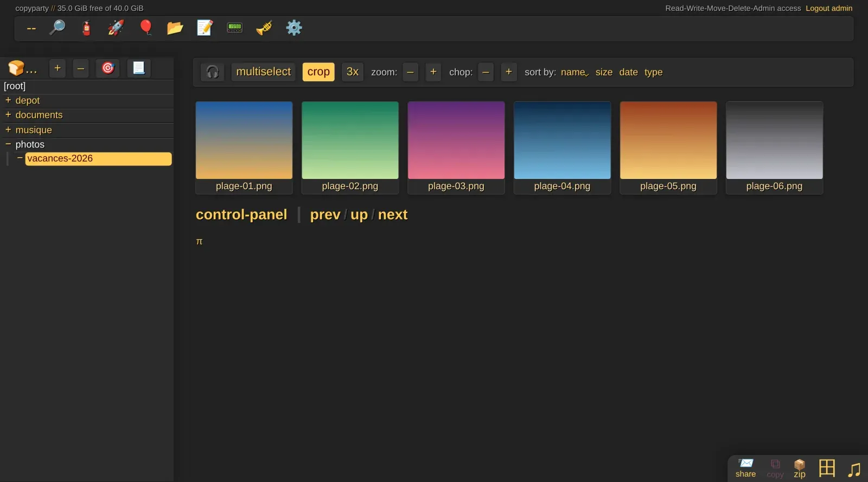Go to the prev folder
868x482 pixels.
point(325,215)
